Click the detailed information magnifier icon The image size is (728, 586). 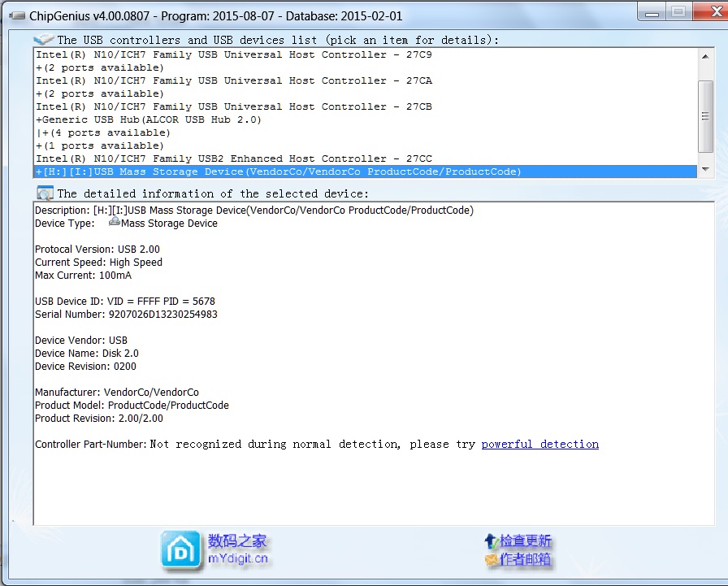45,193
